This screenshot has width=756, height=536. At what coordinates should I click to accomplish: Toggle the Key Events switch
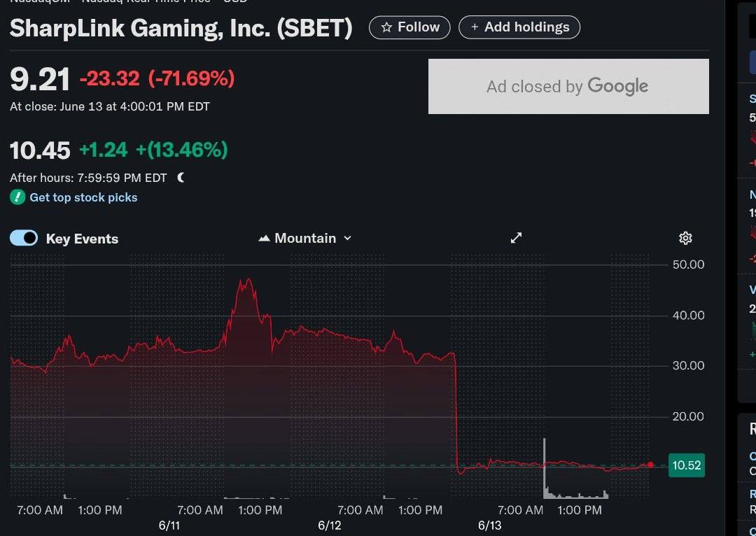click(x=24, y=238)
